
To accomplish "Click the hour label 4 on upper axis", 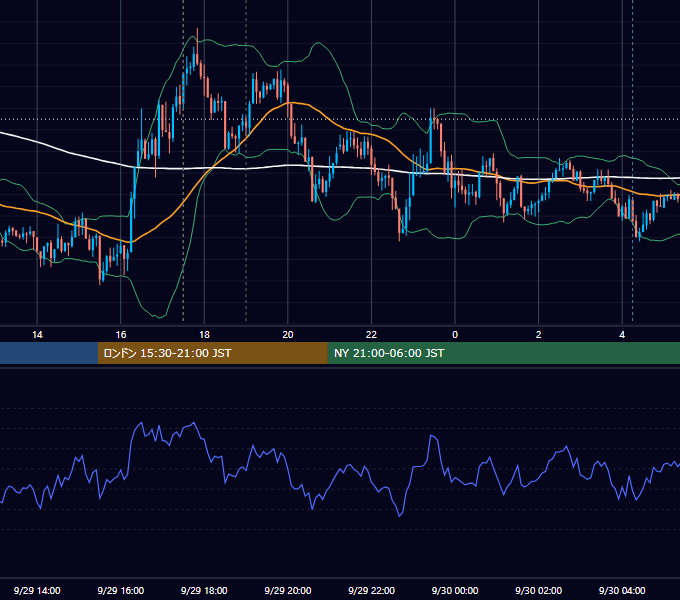I will pos(622,335).
